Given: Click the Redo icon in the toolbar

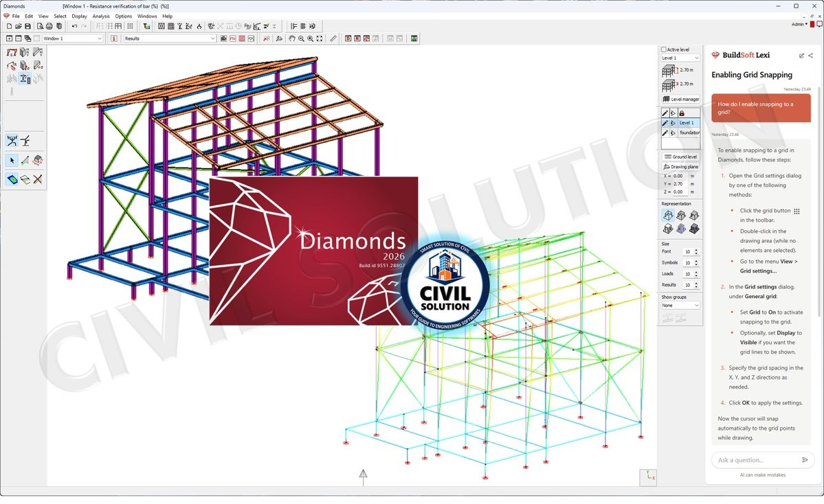Looking at the screenshot, I should coord(83,26).
